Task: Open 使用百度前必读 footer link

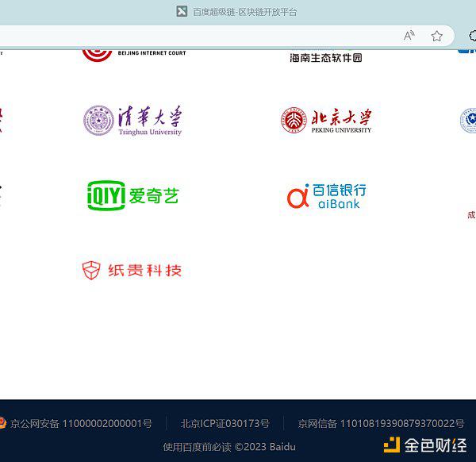Action: point(197,447)
